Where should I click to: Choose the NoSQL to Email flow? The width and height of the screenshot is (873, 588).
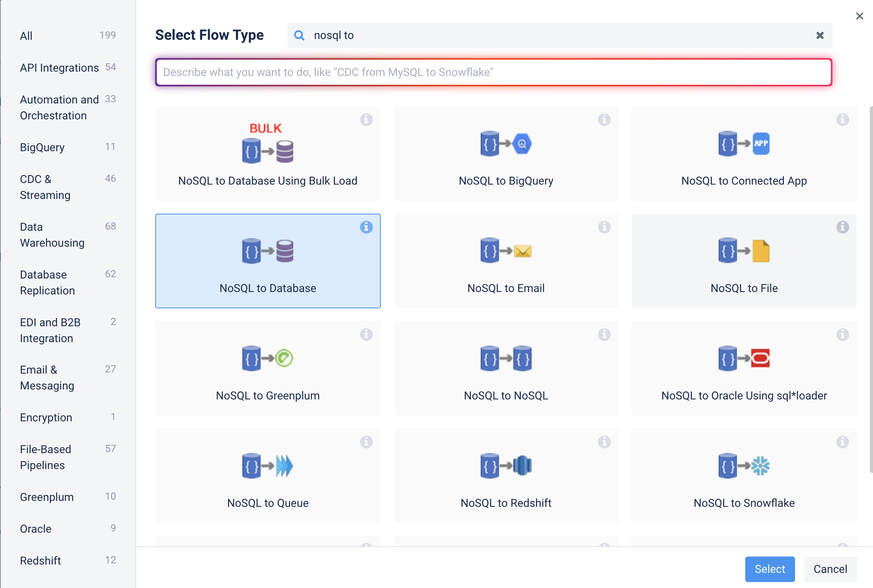[x=506, y=261]
